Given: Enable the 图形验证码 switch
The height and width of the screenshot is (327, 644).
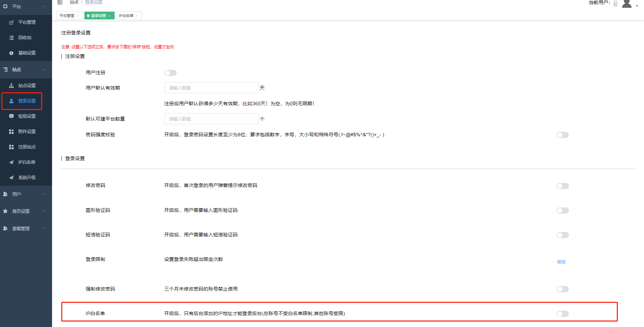Looking at the screenshot, I should 563,211.
